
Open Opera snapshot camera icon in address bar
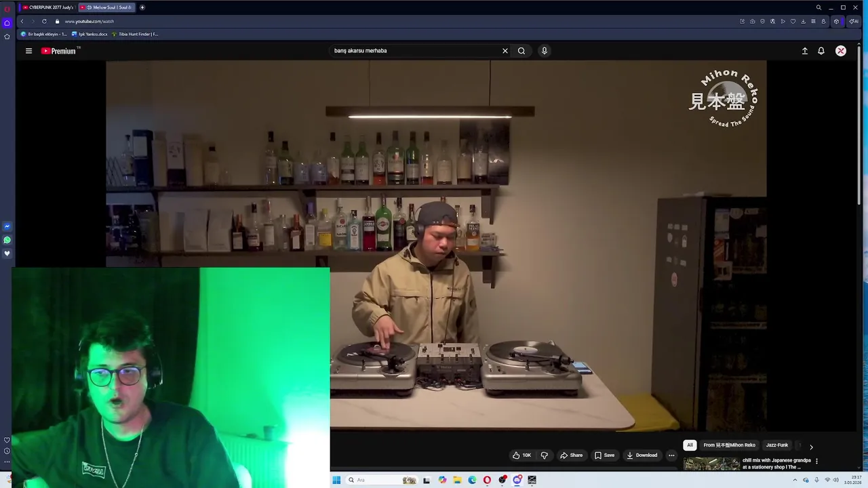coord(752,21)
